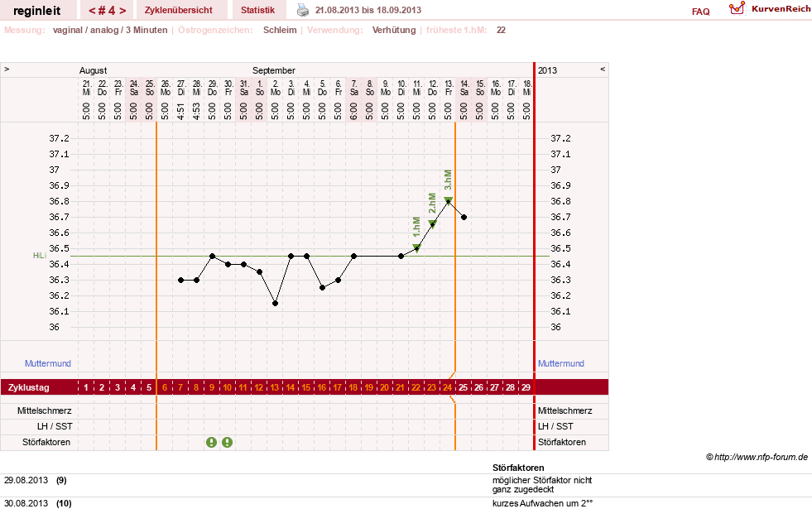Click the September month label
The width and height of the screenshot is (812, 528).
(274, 70)
